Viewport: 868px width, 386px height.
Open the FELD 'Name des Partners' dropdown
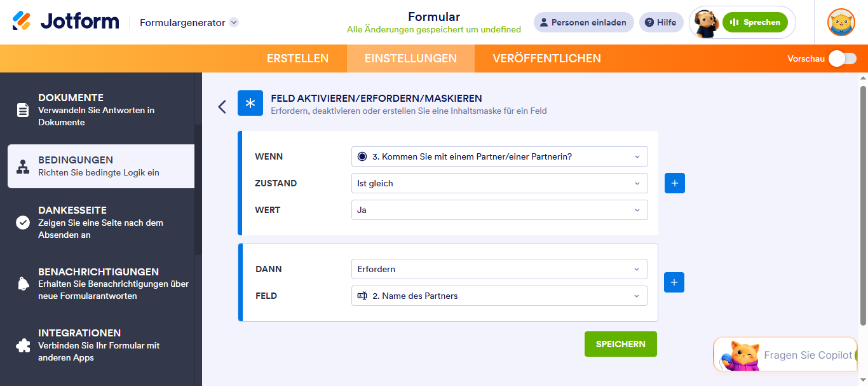point(499,296)
